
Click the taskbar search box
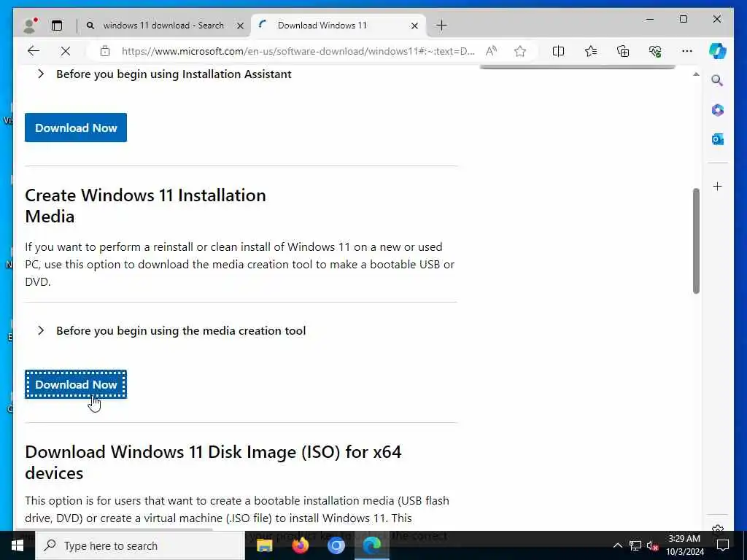[140, 545]
